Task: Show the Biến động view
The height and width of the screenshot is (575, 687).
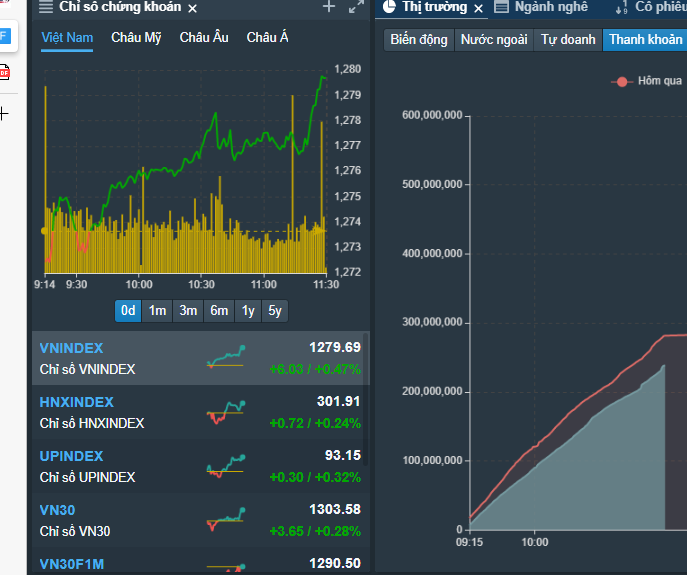Action: (x=419, y=40)
